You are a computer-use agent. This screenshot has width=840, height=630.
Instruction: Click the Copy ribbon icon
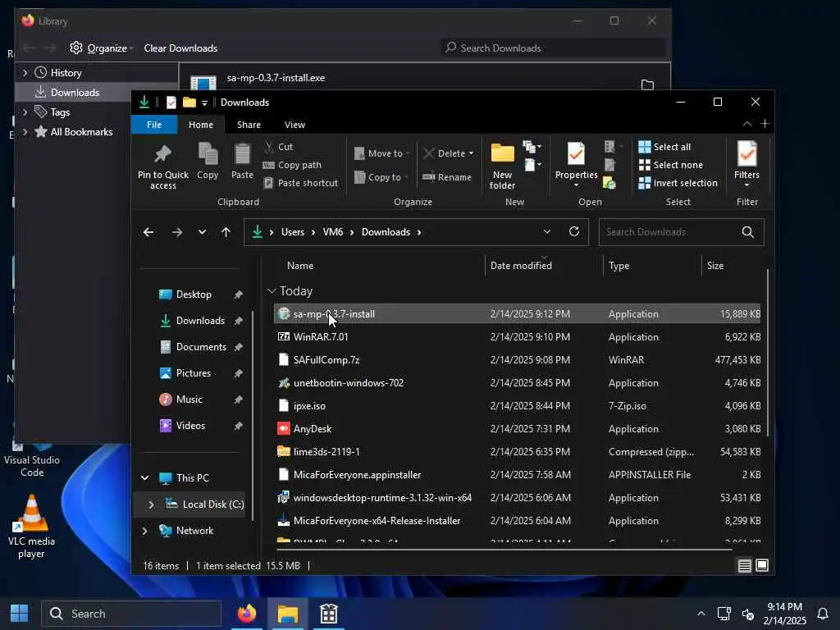coord(208,153)
